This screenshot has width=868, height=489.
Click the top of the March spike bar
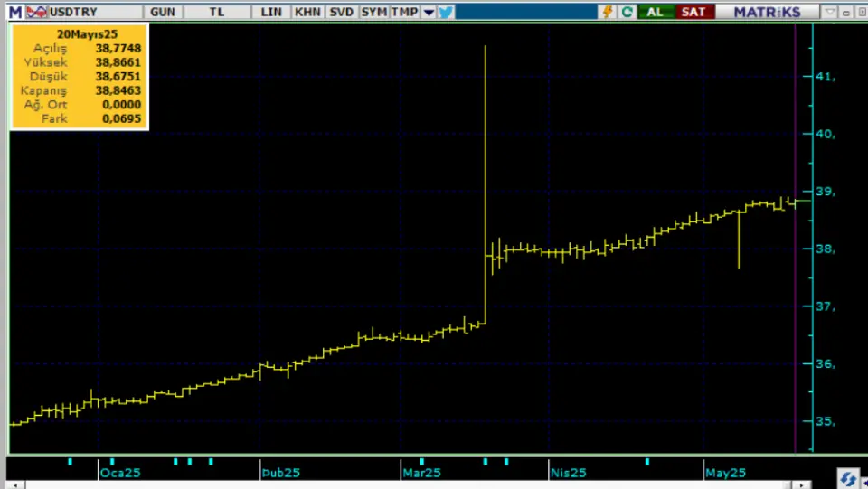pyautogui.click(x=486, y=47)
